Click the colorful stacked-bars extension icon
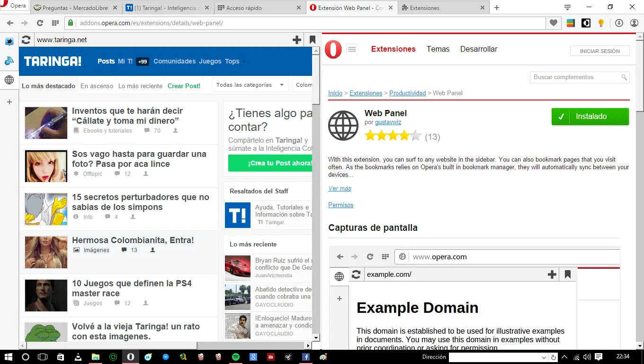This screenshot has height=364, width=644. point(571,23)
